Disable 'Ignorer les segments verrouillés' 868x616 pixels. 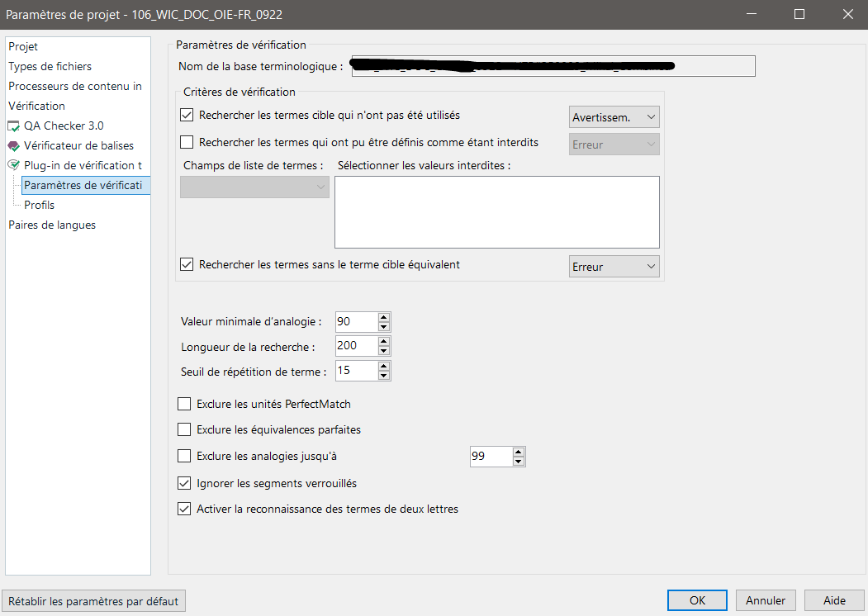(x=183, y=483)
